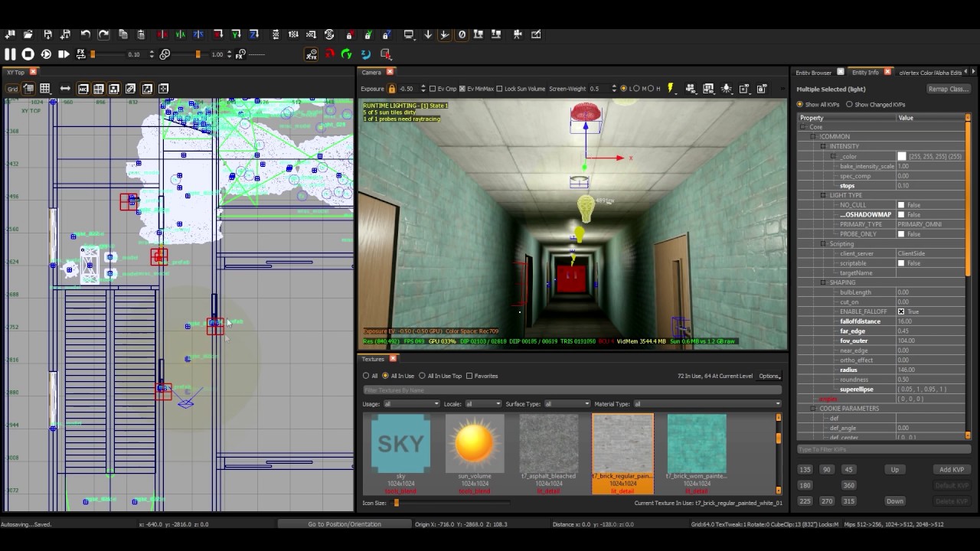Screen dimensions: 980x551
Task: Toggle the NO_CULL checkbox
Action: coord(901,205)
